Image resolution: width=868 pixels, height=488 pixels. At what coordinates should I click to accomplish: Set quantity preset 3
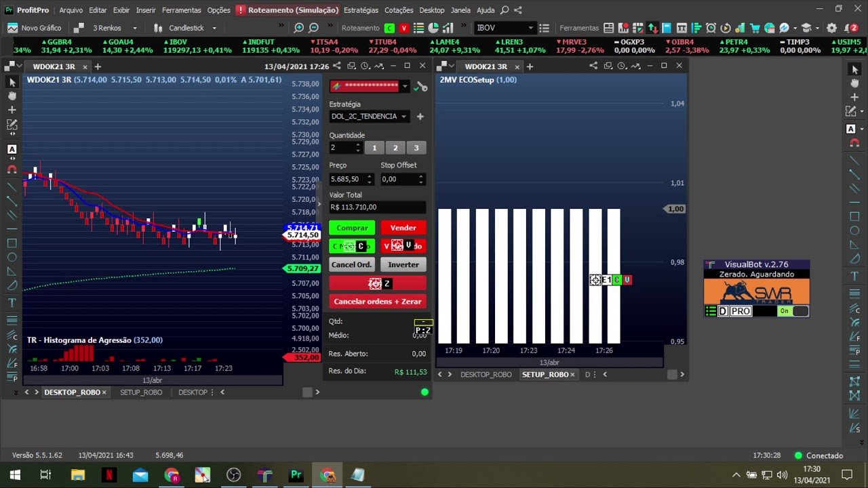416,148
